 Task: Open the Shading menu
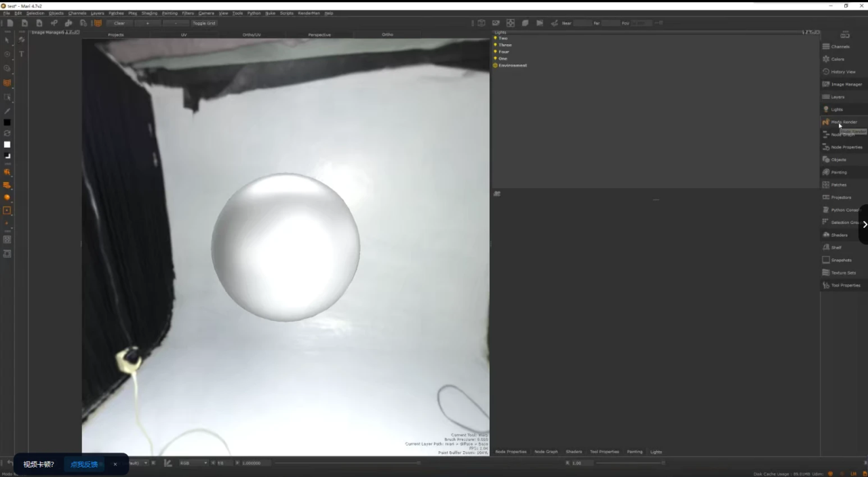tap(149, 13)
